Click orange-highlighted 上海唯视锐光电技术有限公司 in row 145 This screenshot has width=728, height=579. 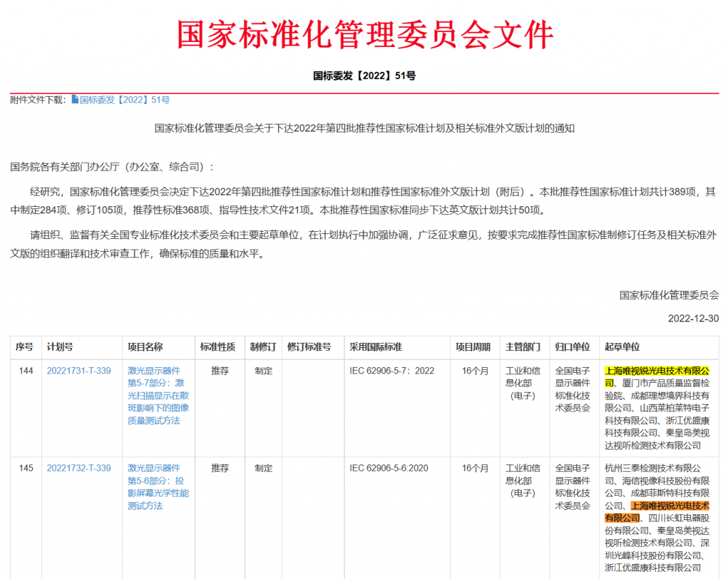(x=657, y=511)
